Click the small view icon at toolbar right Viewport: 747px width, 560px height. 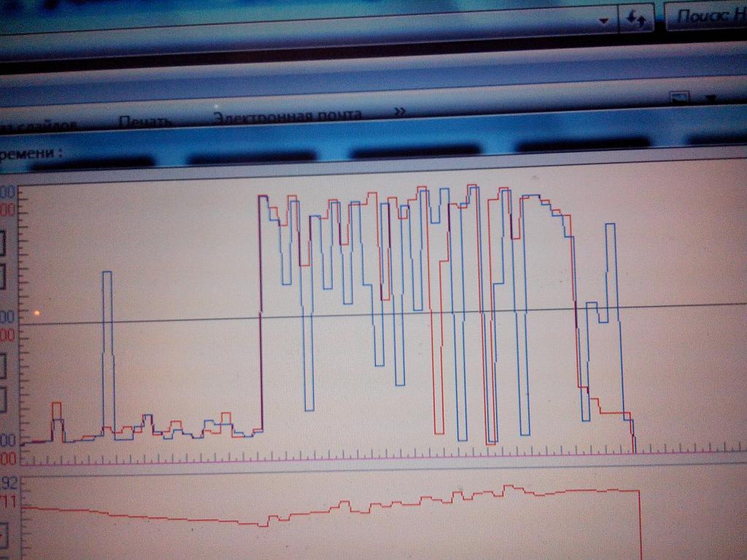(x=679, y=98)
